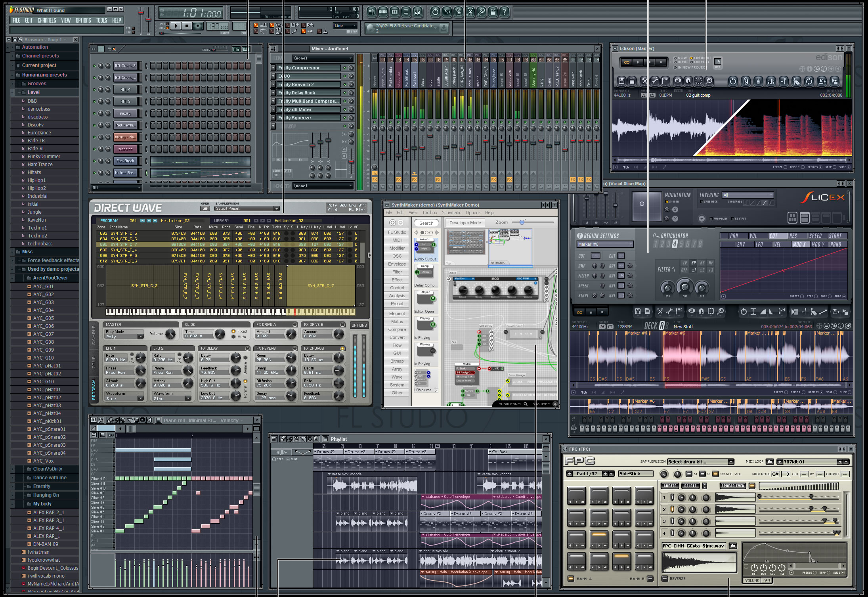The height and width of the screenshot is (597, 868).
Task: Toggle FPC REVERSE switch
Action: click(665, 578)
